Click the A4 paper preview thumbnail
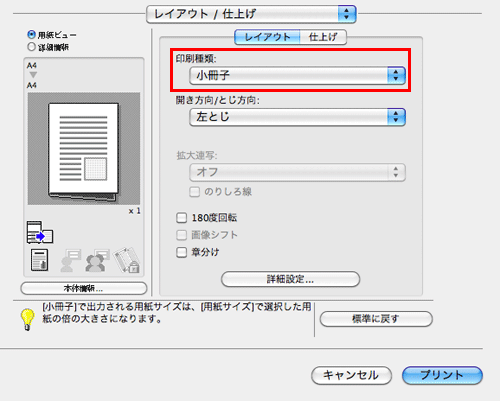The height and width of the screenshot is (401, 500). click(x=84, y=149)
